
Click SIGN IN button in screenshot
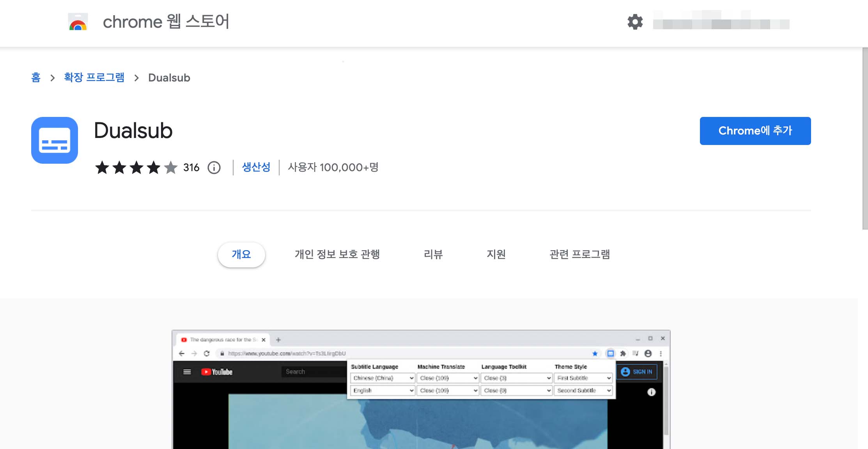click(x=637, y=372)
